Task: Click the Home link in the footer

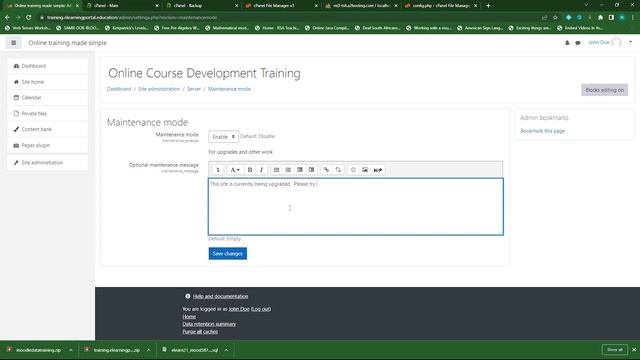Action: tap(189, 317)
